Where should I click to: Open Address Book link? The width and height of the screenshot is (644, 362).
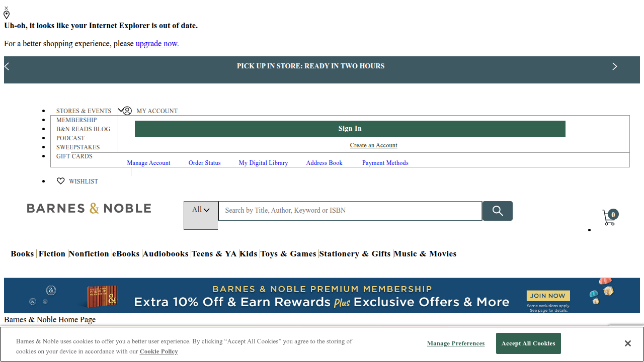coord(324,163)
